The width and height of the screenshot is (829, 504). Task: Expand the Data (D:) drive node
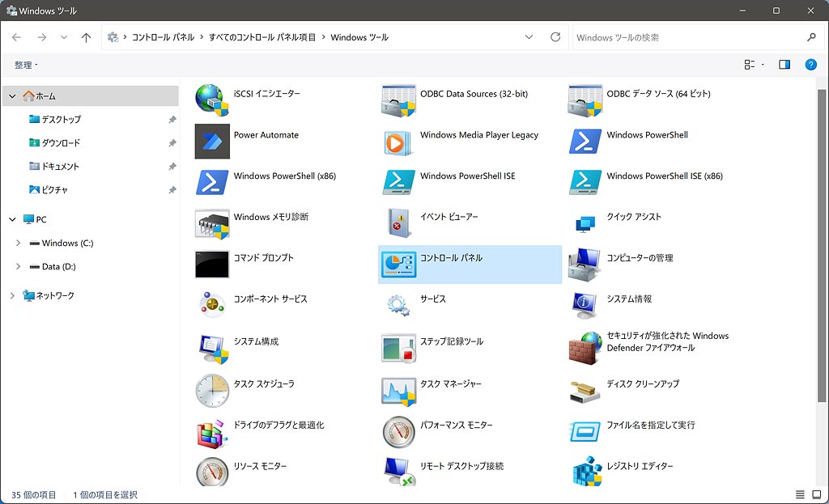point(18,266)
